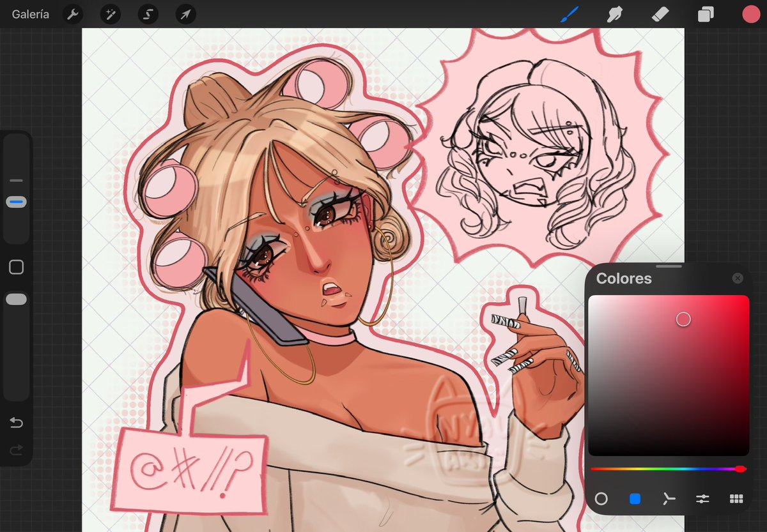Viewport: 767px width, 532px height.
Task: Select the Transform arrow tool
Action: pos(185,14)
